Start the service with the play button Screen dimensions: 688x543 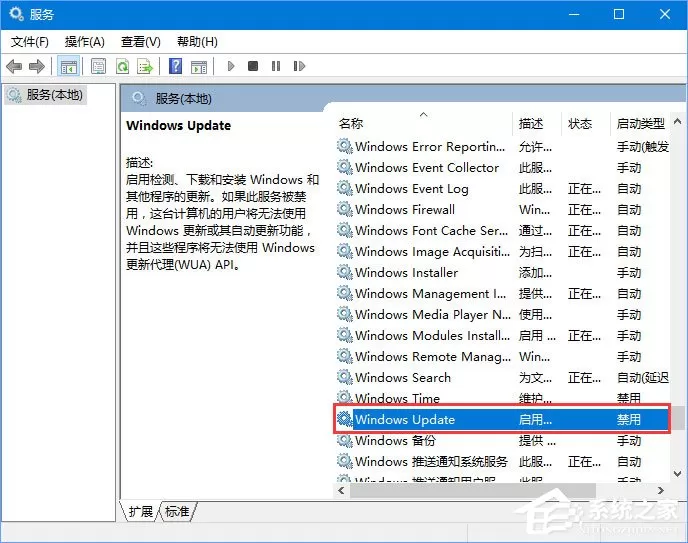[231, 66]
